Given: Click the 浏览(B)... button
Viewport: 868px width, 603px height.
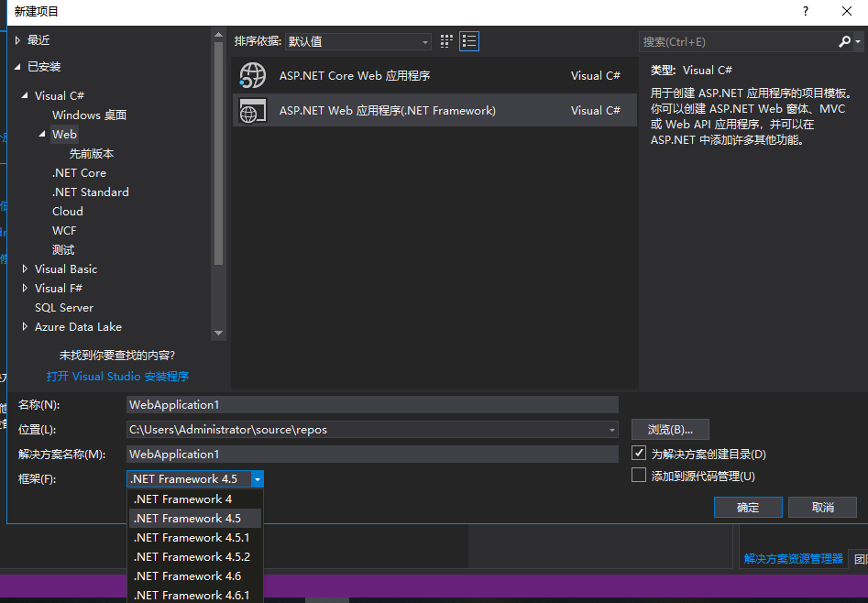Looking at the screenshot, I should 670,430.
